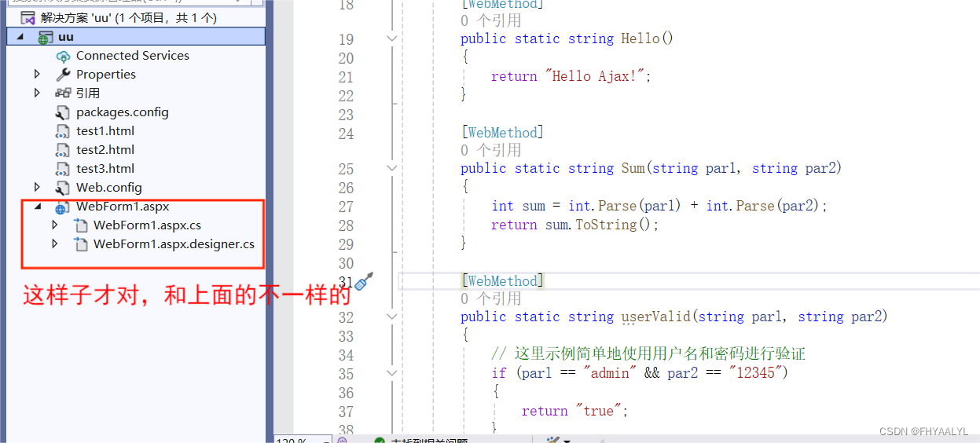The image size is (980, 443).
Task: Collapse the WebForm1.aspx node
Action: tap(38, 207)
